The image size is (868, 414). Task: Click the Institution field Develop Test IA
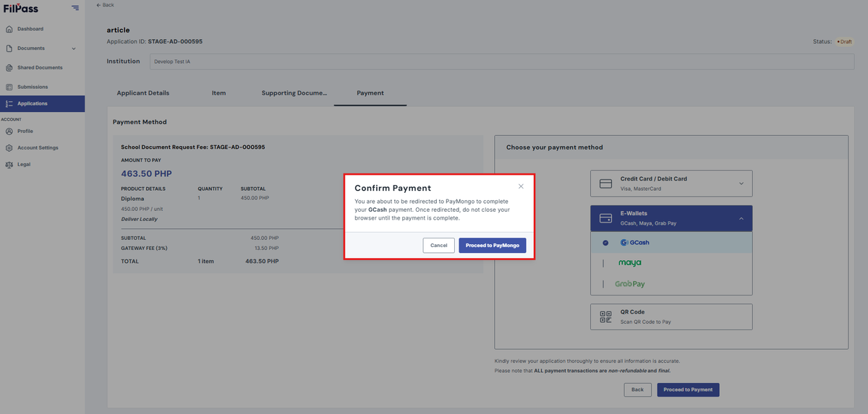click(501, 61)
